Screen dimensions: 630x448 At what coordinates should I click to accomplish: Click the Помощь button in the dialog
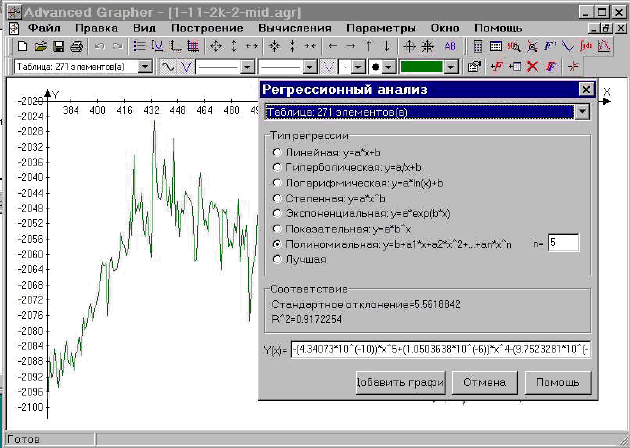[x=558, y=383]
